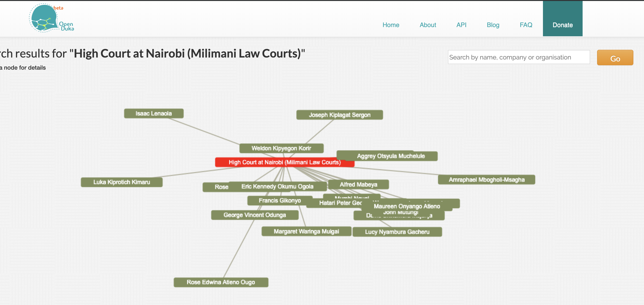Click the Lucy Nyambura Gacheru node

397,232
